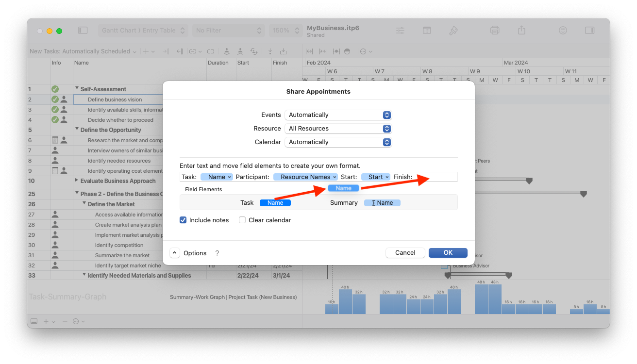The width and height of the screenshot is (637, 364).
Task: Select the Summarize the market task row
Action: pyautogui.click(x=122, y=255)
